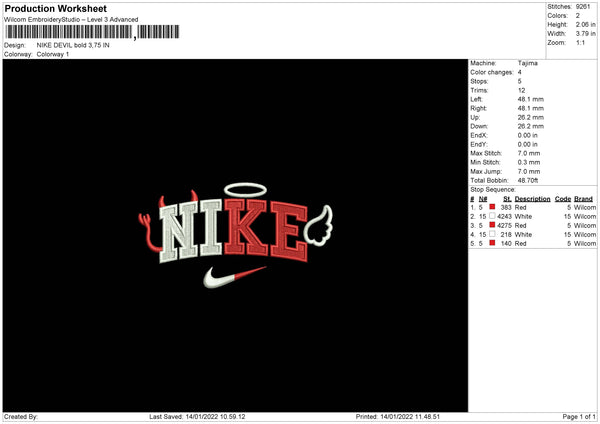Click the NIKE devil embroidery design preview
The height and width of the screenshot is (424, 600).
(235, 235)
